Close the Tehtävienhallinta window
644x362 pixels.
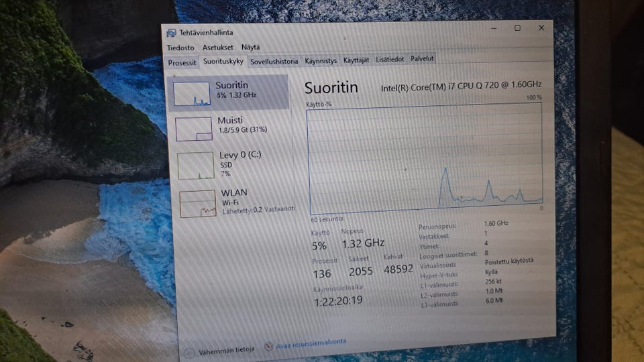click(x=541, y=27)
